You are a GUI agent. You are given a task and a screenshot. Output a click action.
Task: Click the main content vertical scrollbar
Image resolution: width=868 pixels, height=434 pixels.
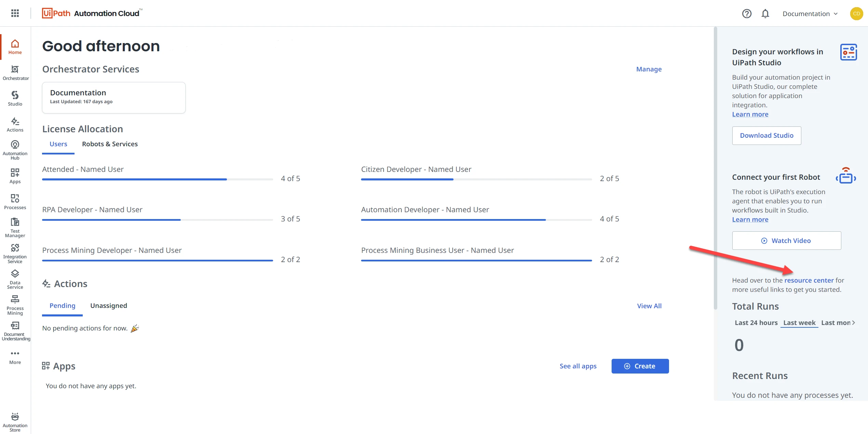tap(715, 168)
